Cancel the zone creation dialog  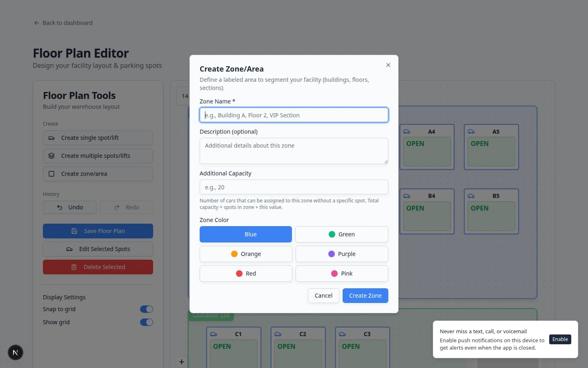click(323, 296)
